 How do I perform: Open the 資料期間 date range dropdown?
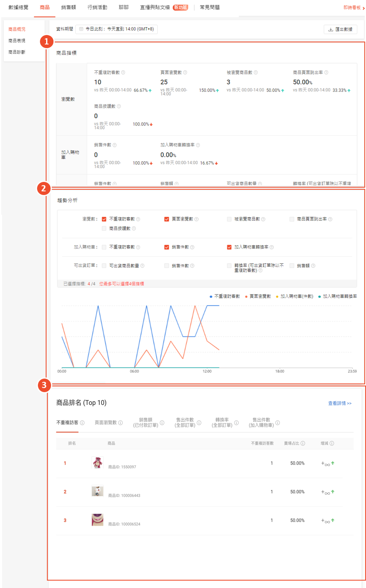point(117,29)
